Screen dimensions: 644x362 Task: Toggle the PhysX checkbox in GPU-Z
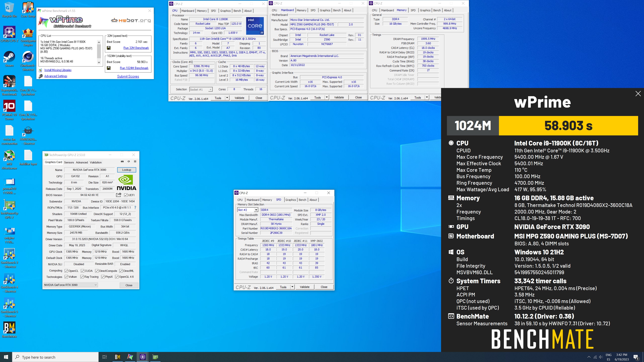(x=103, y=277)
